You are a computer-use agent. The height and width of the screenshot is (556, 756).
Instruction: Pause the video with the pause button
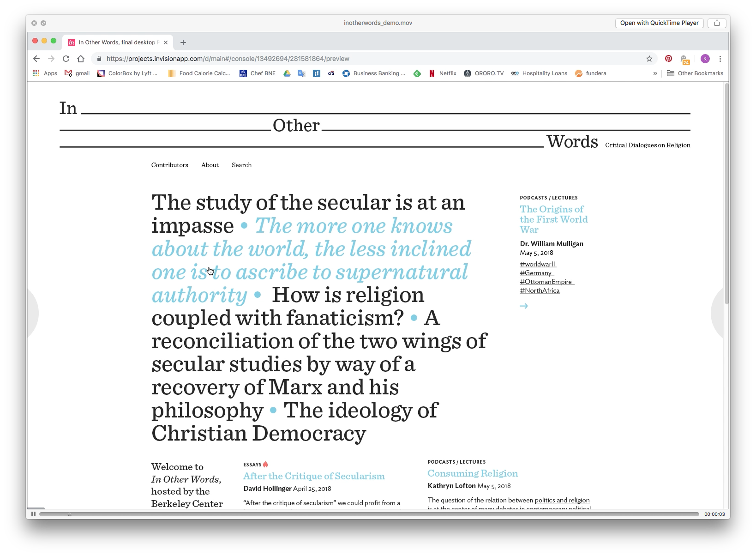[x=33, y=514]
